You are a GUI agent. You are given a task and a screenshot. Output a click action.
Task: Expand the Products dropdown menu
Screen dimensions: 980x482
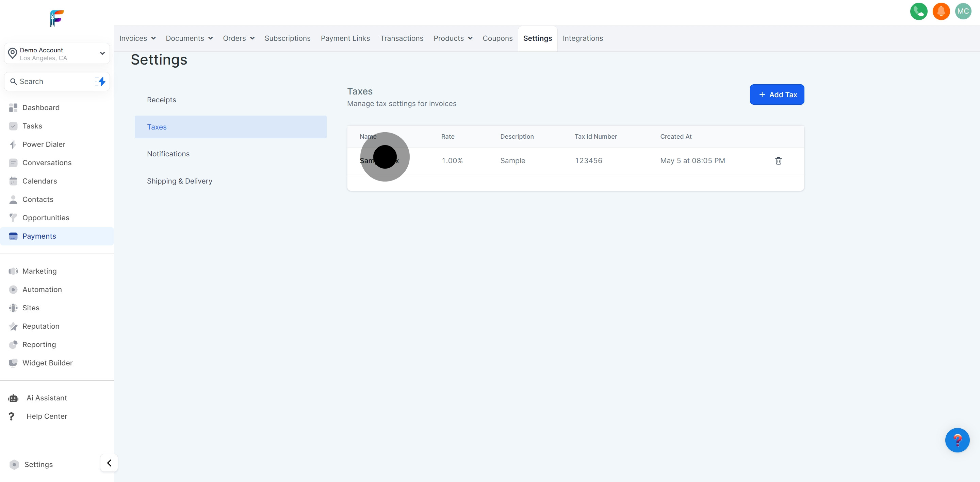click(x=453, y=38)
